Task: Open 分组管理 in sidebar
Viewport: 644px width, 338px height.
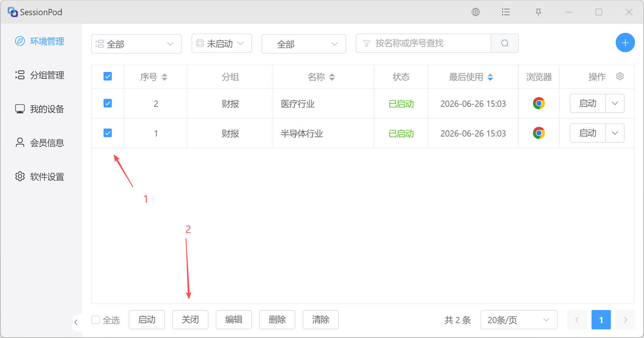Action: point(40,75)
